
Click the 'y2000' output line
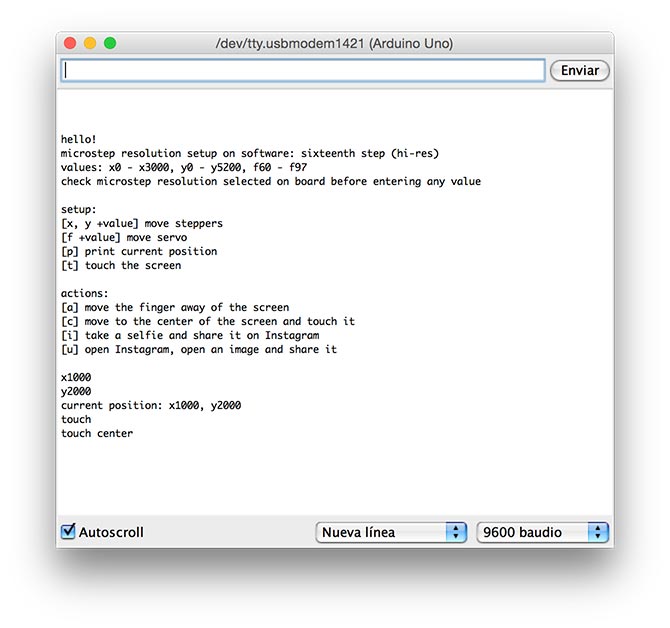[76, 392]
